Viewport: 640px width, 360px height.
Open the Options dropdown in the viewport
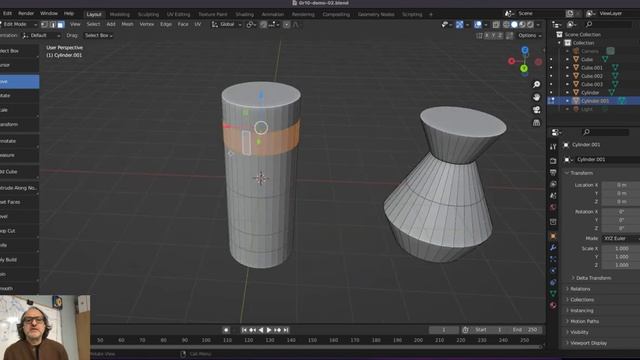(x=529, y=36)
